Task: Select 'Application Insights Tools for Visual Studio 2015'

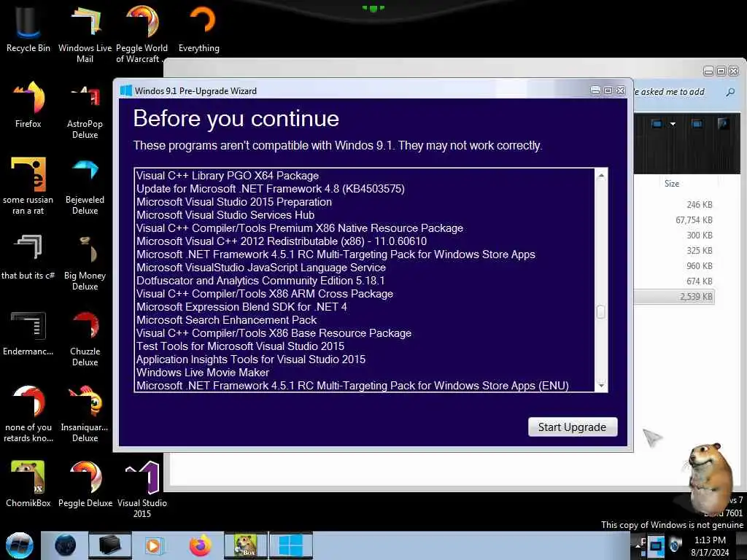Action: pos(251,359)
